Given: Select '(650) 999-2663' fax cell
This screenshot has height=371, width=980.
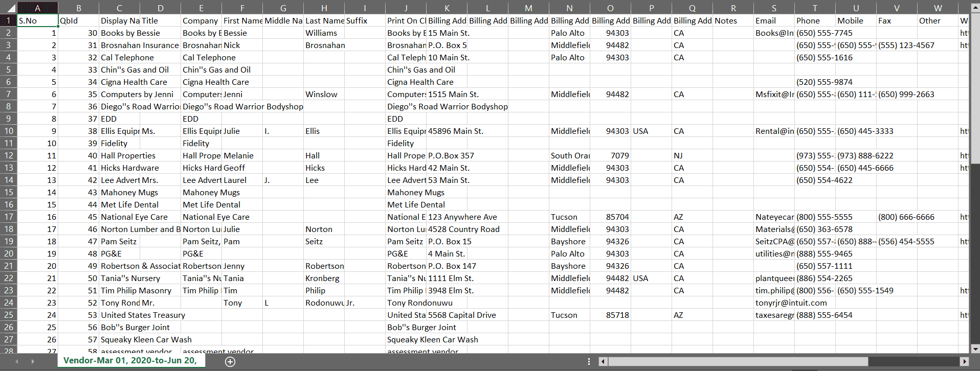Looking at the screenshot, I should [x=897, y=94].
